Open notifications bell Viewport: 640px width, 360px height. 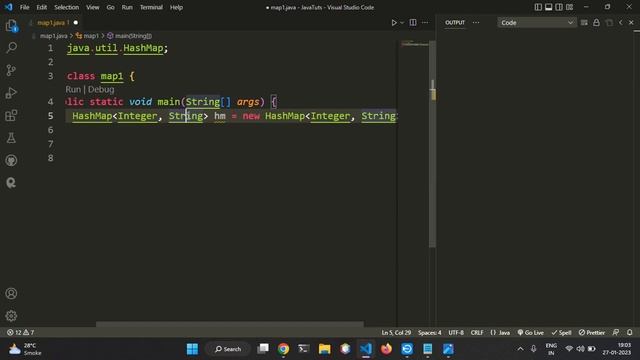[x=630, y=333]
